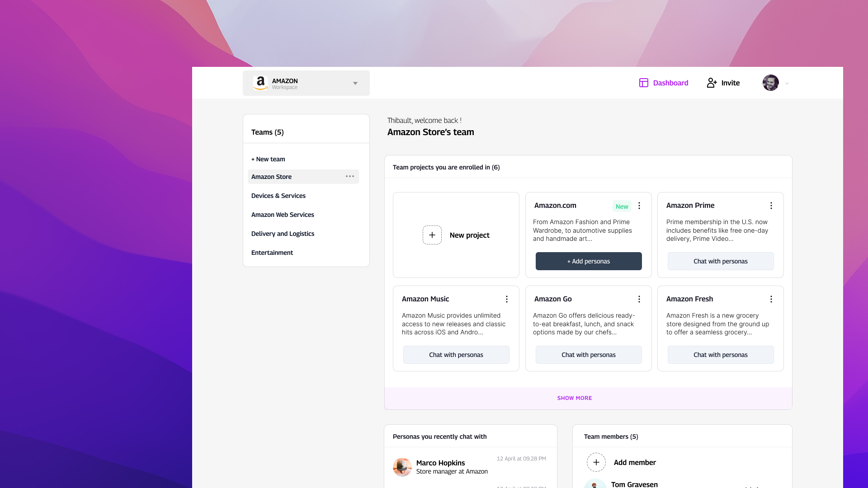Image resolution: width=868 pixels, height=488 pixels.
Task: Open the Amazon Music project title
Action: [425, 299]
